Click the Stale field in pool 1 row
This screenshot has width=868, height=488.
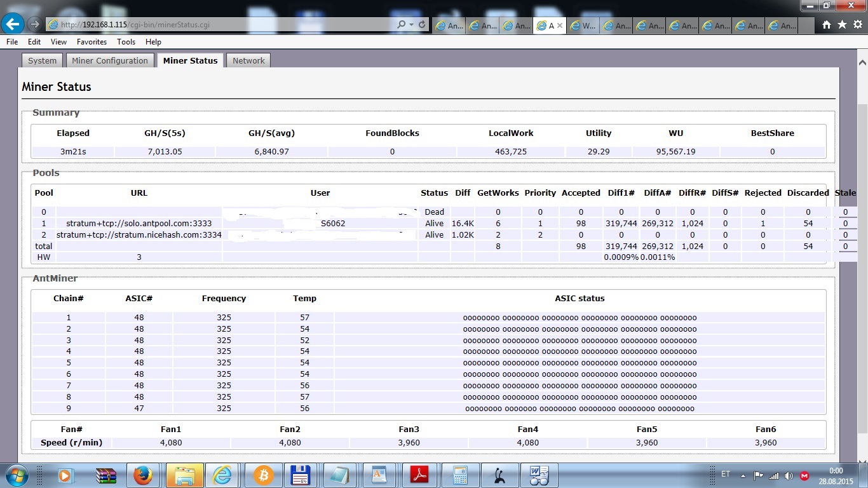click(845, 224)
